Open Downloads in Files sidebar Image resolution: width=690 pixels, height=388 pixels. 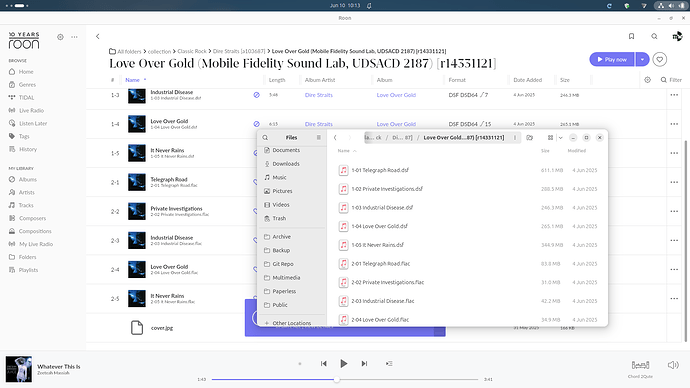click(286, 164)
